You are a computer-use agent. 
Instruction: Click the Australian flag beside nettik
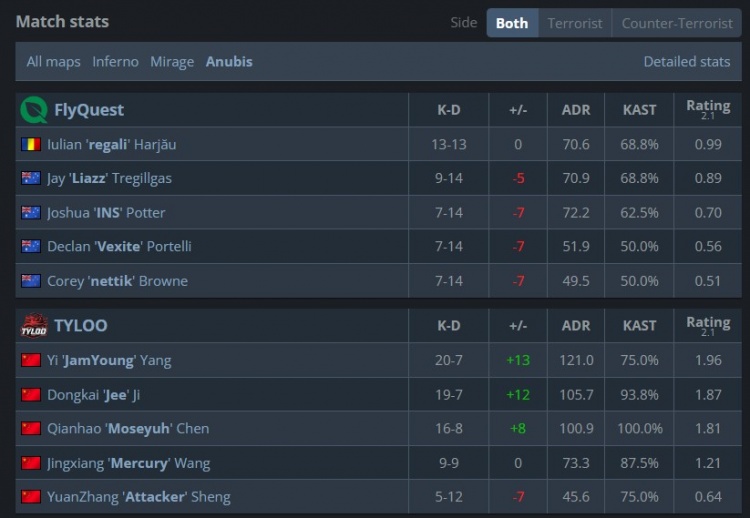[x=31, y=281]
